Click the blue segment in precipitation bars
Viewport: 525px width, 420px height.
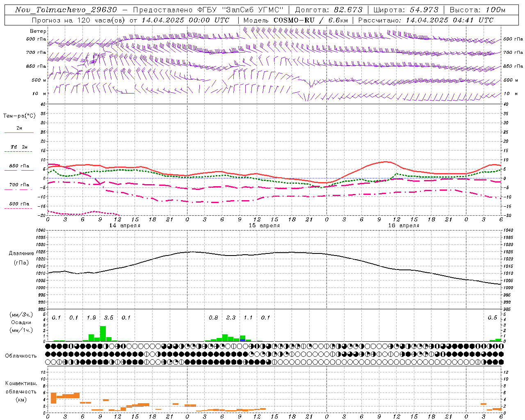pyautogui.click(x=242, y=340)
